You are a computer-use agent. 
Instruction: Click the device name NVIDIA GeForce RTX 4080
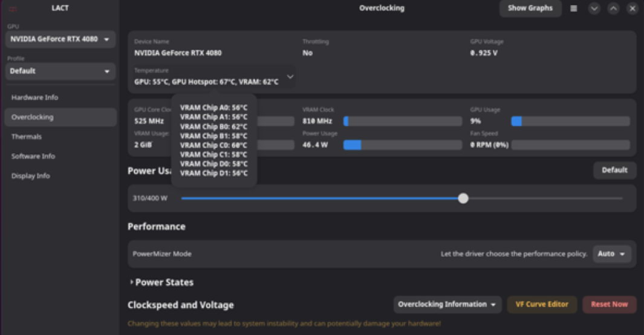pyautogui.click(x=178, y=53)
